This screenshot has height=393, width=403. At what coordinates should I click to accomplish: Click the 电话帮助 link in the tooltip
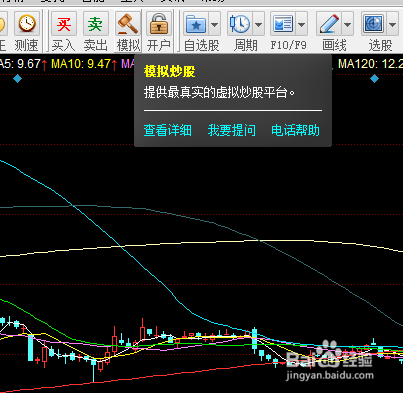[x=295, y=130]
